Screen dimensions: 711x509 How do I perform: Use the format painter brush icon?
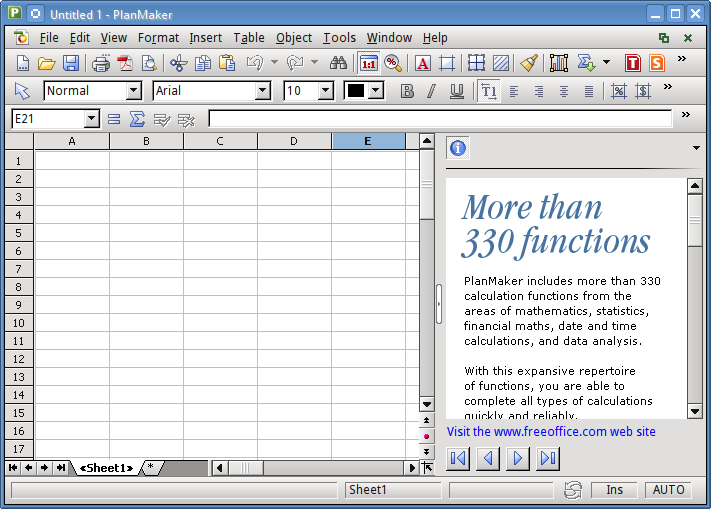coord(529,63)
